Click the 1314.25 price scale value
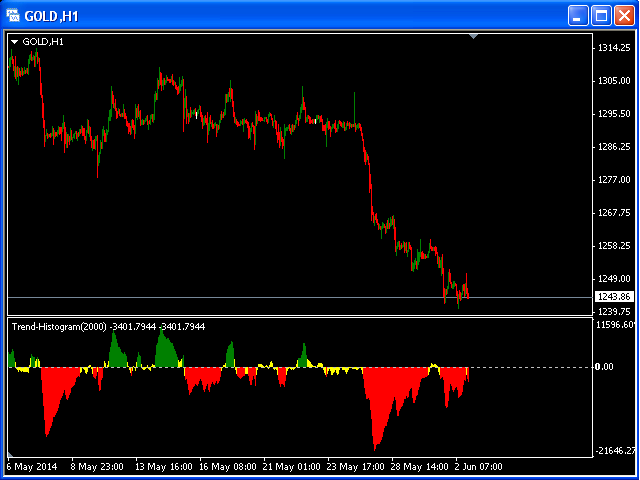The image size is (640, 480). click(x=615, y=48)
